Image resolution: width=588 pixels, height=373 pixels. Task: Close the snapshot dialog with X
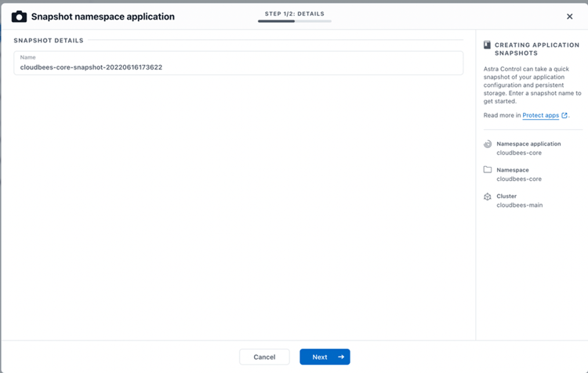570,16
